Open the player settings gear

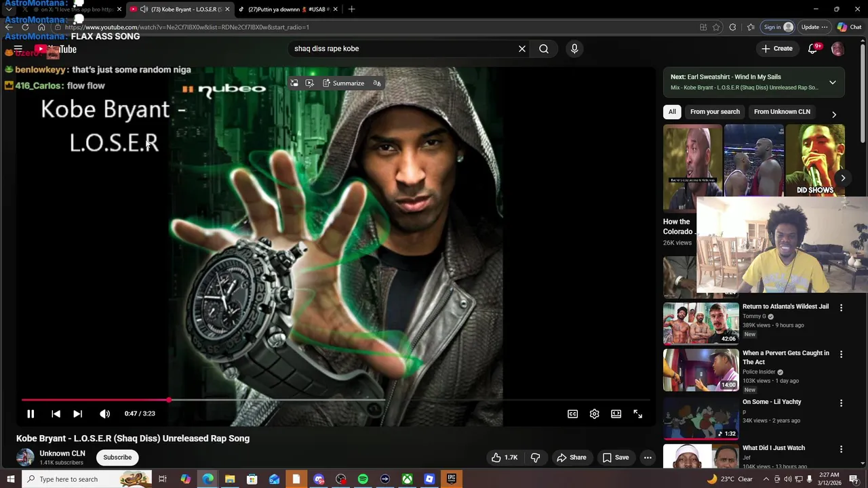(594, 413)
